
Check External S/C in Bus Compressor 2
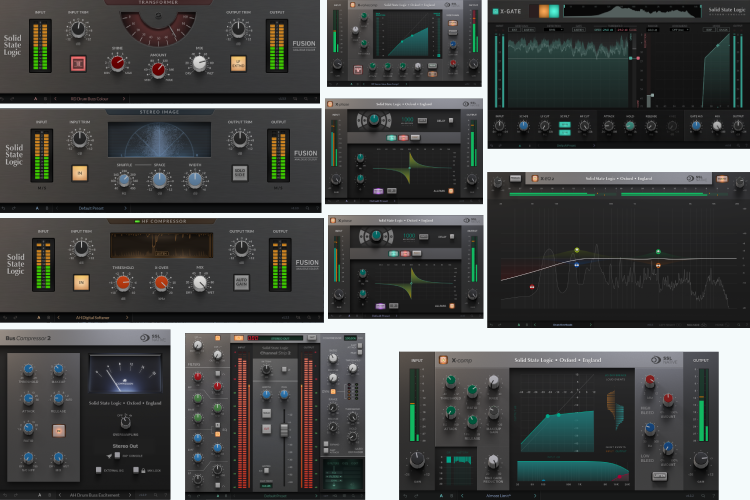pyautogui.click(x=99, y=470)
